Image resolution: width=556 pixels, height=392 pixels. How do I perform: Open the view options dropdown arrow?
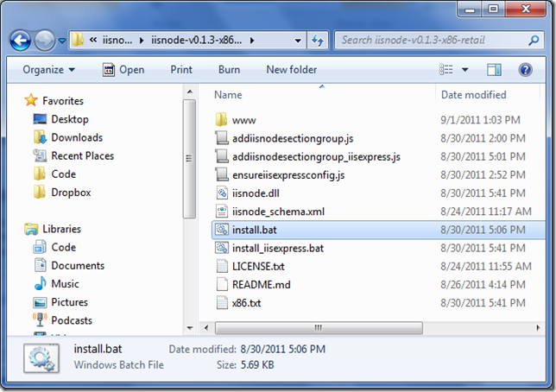point(464,70)
